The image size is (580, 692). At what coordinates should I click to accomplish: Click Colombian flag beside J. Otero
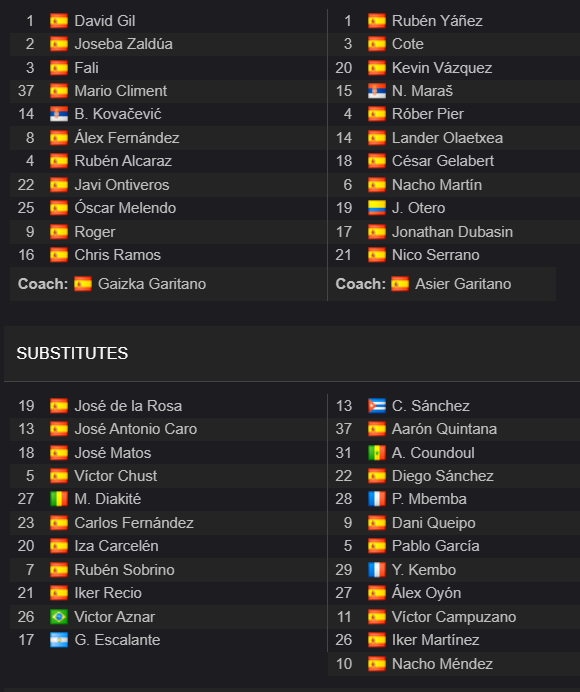coord(377,208)
